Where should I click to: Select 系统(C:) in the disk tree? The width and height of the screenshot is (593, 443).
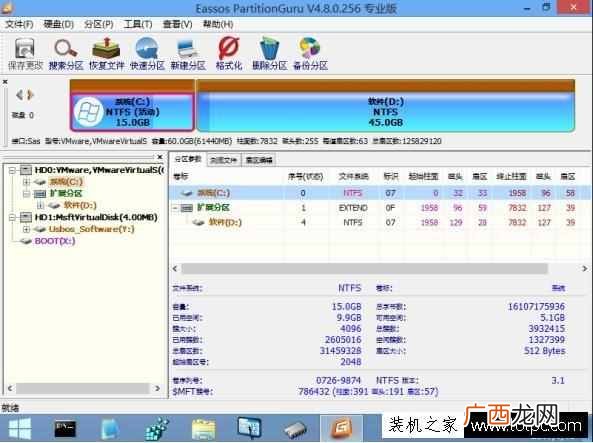coord(66,182)
